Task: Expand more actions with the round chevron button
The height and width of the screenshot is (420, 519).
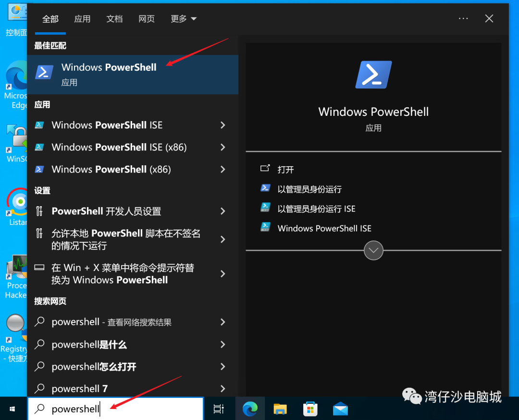Action: pos(373,250)
